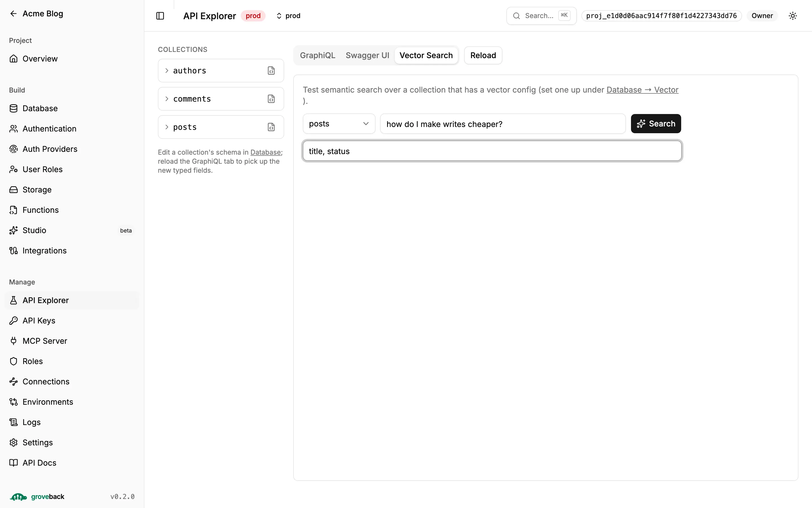
Task: Open Integrations in the sidebar
Action: 72,251
